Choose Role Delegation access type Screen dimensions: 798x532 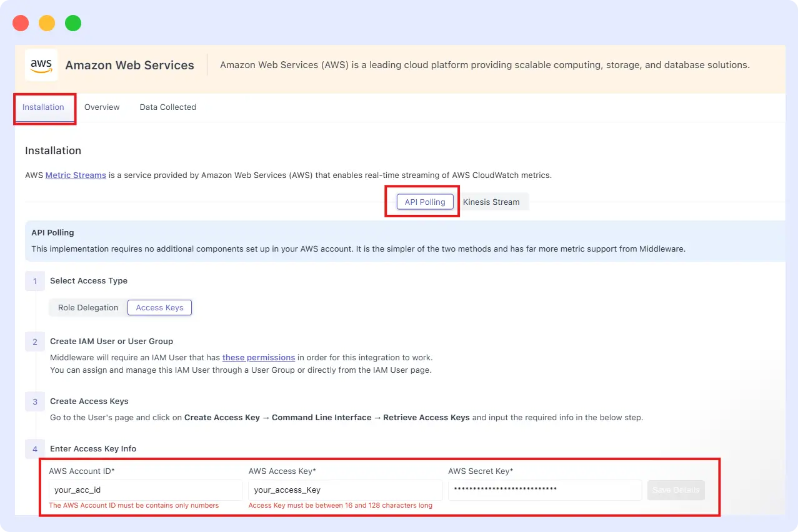coord(88,307)
